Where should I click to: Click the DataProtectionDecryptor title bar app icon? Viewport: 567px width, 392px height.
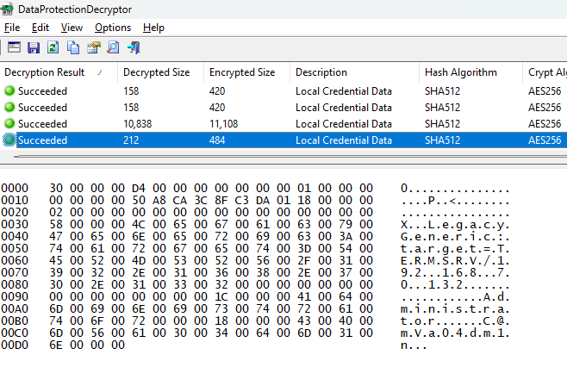7,9
